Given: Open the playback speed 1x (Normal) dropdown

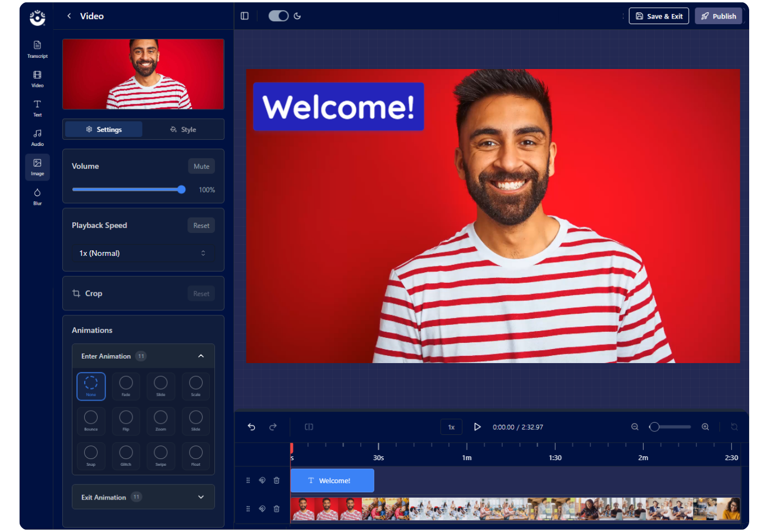Looking at the screenshot, I should [x=143, y=253].
